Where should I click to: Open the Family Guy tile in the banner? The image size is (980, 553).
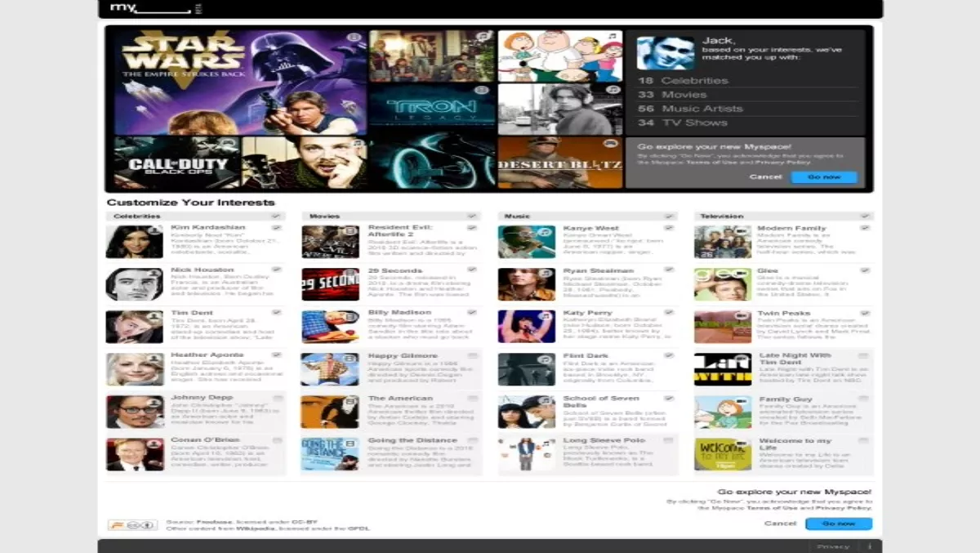click(x=560, y=56)
